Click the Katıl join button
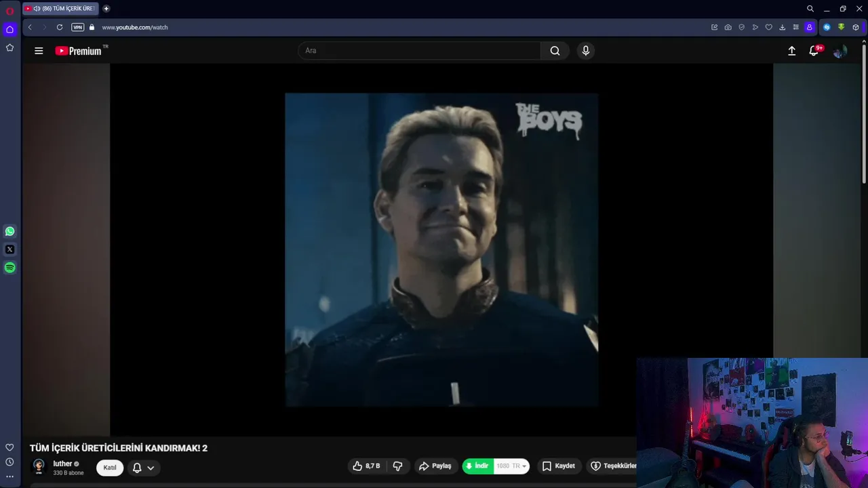Image resolution: width=868 pixels, height=488 pixels. tap(110, 468)
